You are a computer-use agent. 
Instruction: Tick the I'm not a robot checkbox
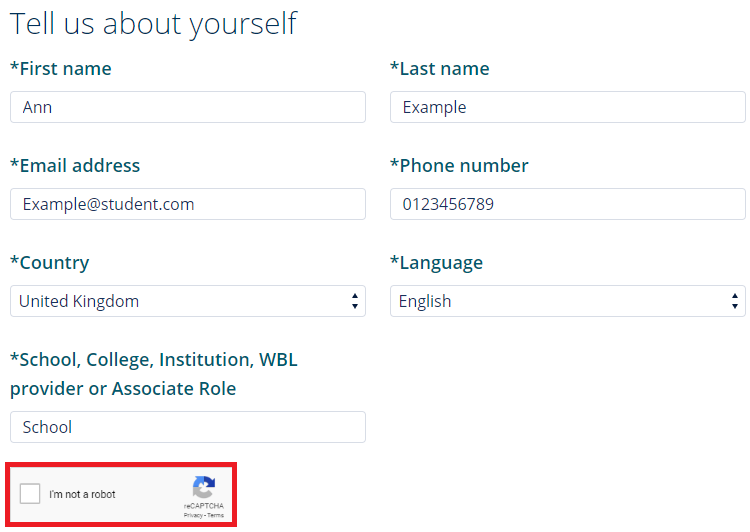(x=31, y=493)
